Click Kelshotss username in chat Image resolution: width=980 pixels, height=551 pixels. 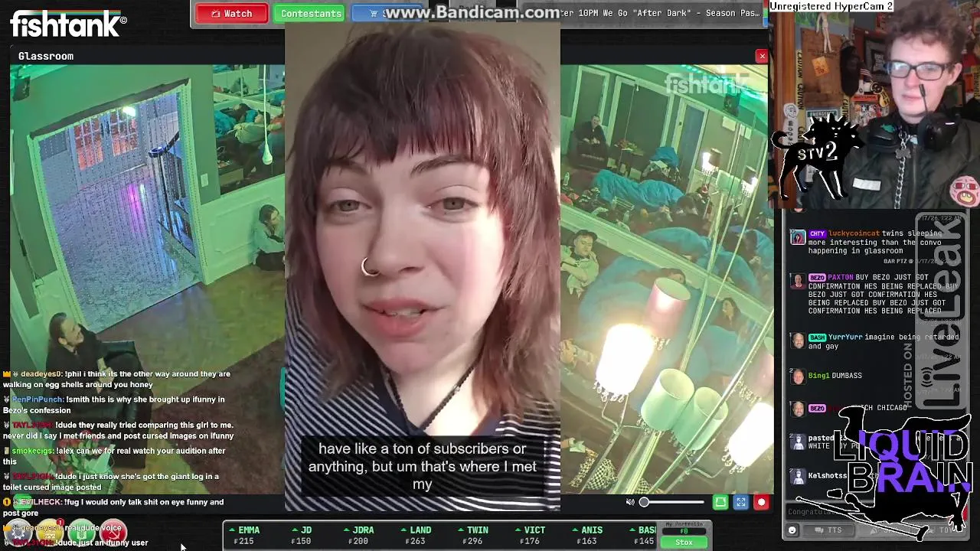coord(828,476)
